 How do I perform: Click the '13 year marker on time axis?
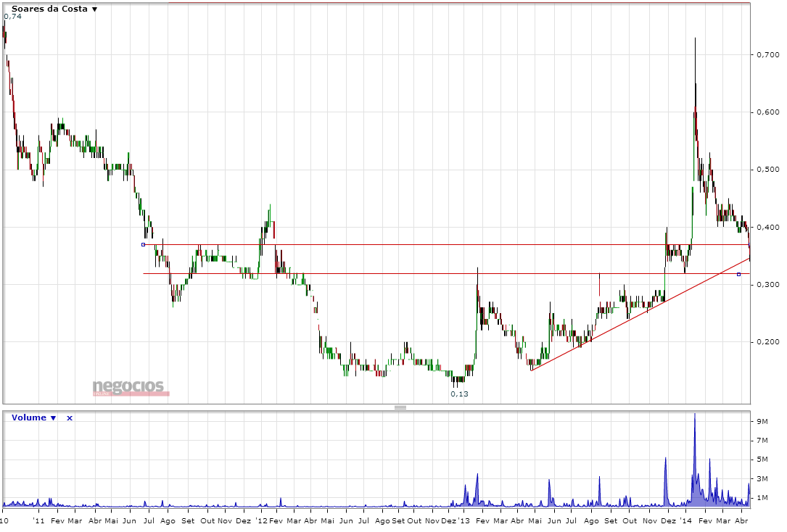[464, 521]
